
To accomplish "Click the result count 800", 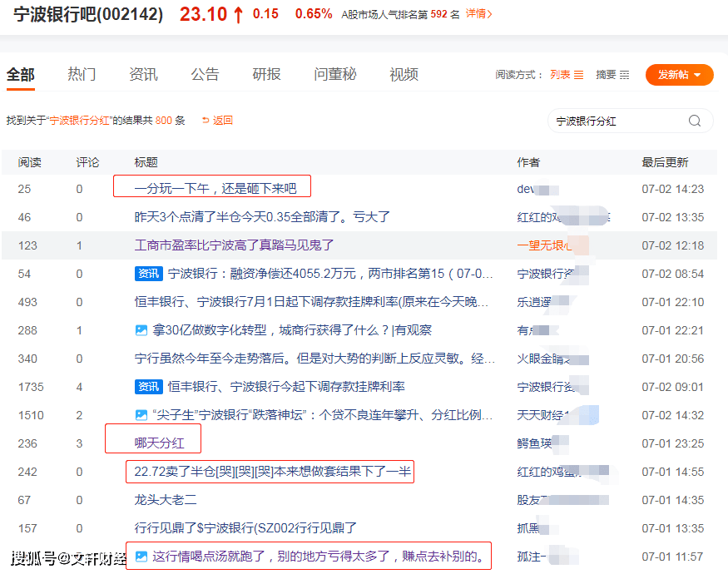I will (163, 121).
